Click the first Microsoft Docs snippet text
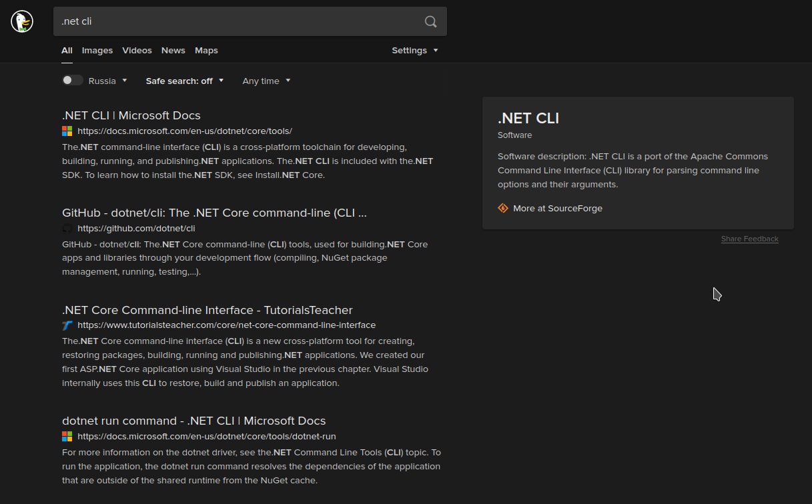This screenshot has width=812, height=504. [248, 161]
